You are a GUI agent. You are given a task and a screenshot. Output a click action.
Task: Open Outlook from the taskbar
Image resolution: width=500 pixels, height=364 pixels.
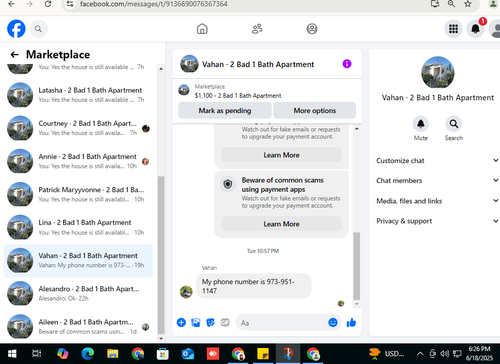point(188,354)
